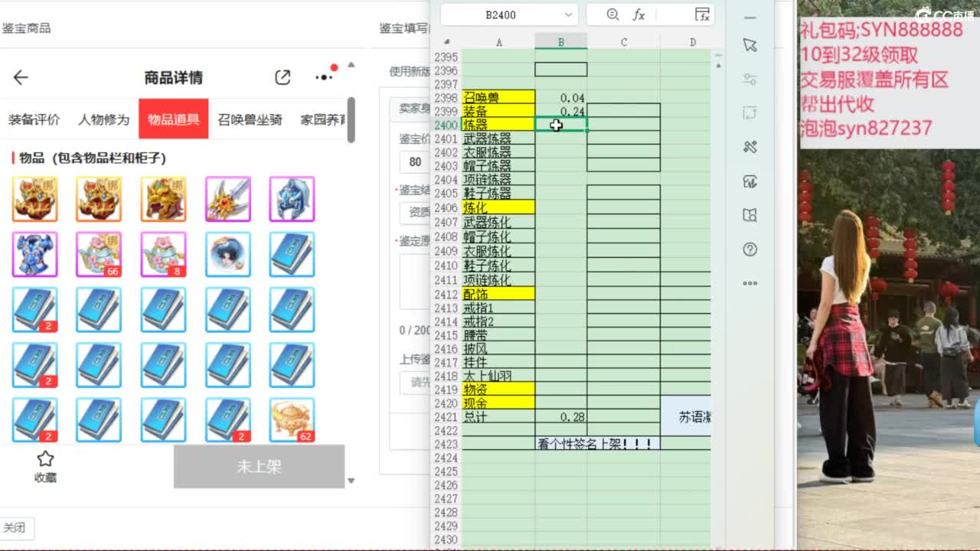Open the 装备评价 tab

point(34,119)
